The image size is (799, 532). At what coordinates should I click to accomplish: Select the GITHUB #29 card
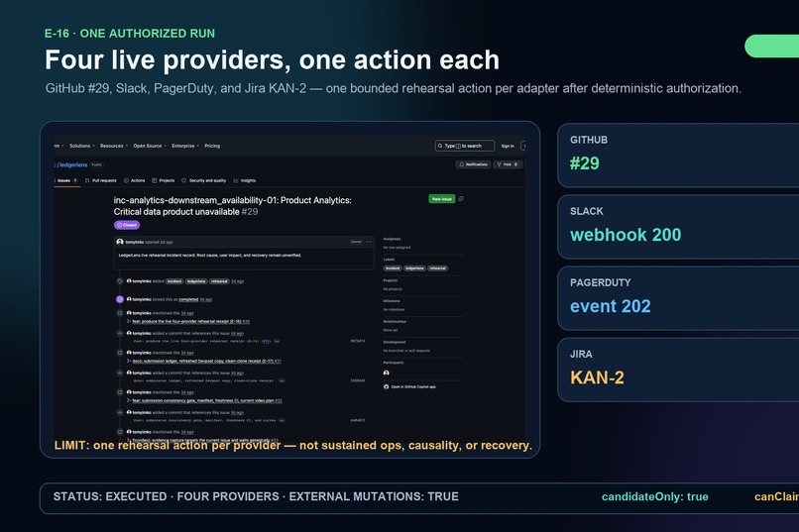point(678,156)
